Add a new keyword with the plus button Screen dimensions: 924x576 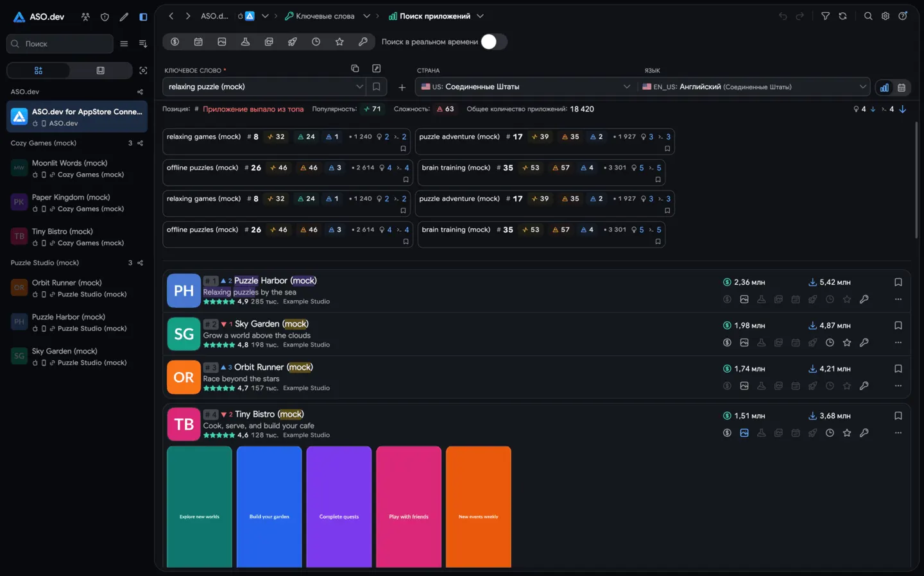click(402, 87)
